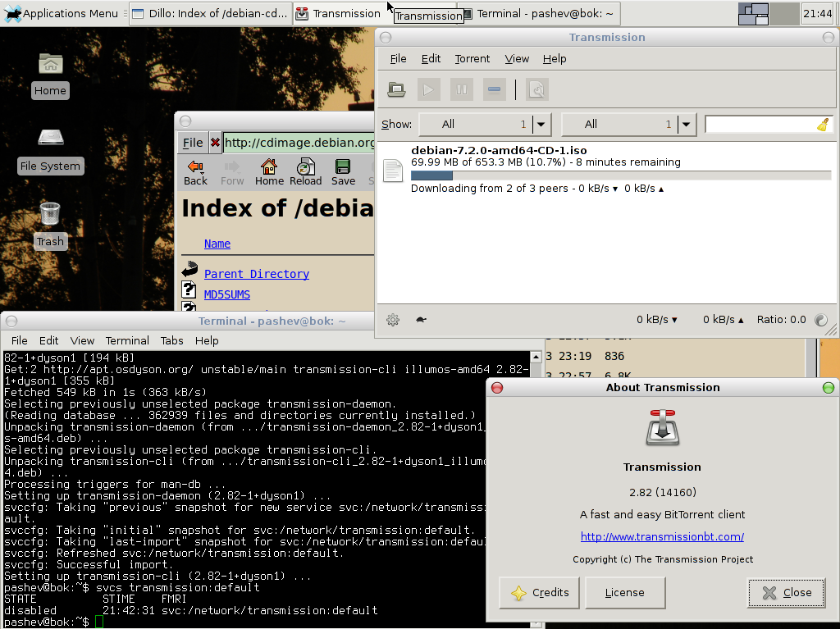This screenshot has height=629, width=840.
Task: Open the first Show filter All dropdown
Action: pyautogui.click(x=486, y=125)
